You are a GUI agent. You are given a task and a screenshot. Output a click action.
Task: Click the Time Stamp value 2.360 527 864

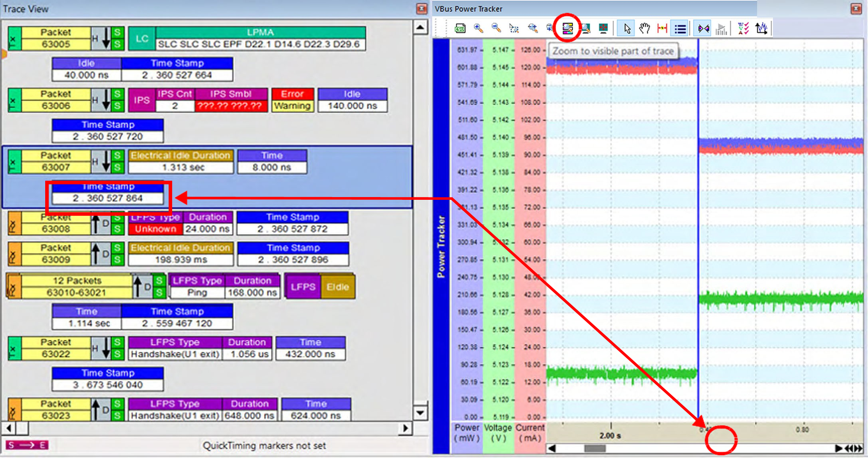[108, 198]
